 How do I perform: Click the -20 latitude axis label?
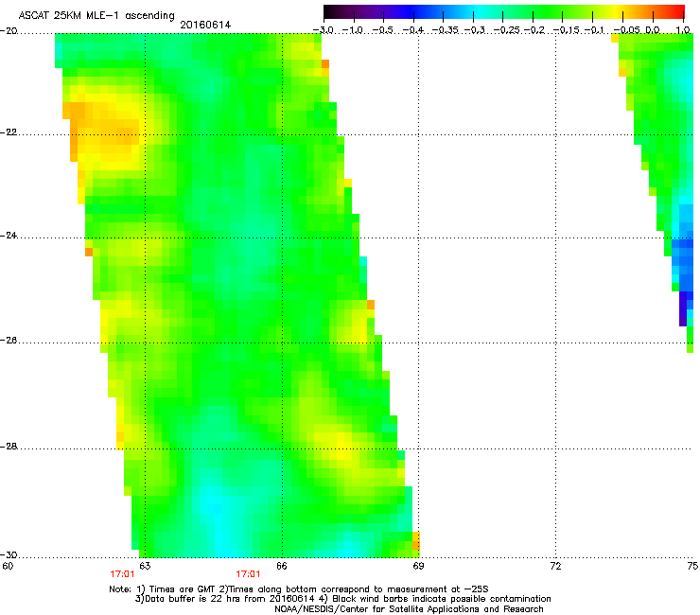pos(9,30)
